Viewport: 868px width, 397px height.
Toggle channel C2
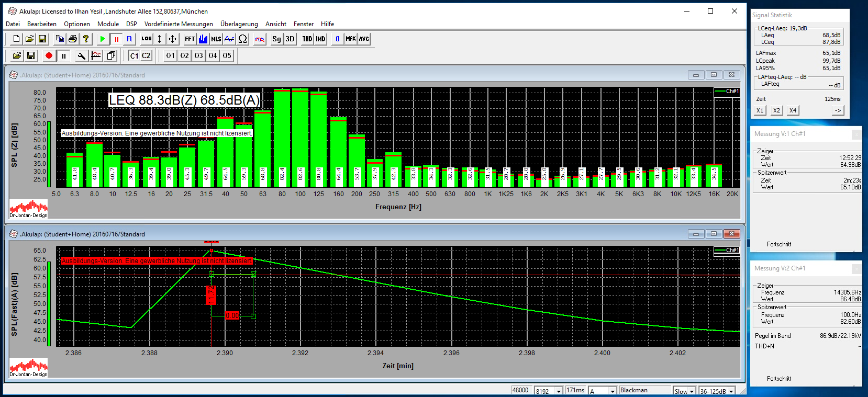pyautogui.click(x=146, y=55)
